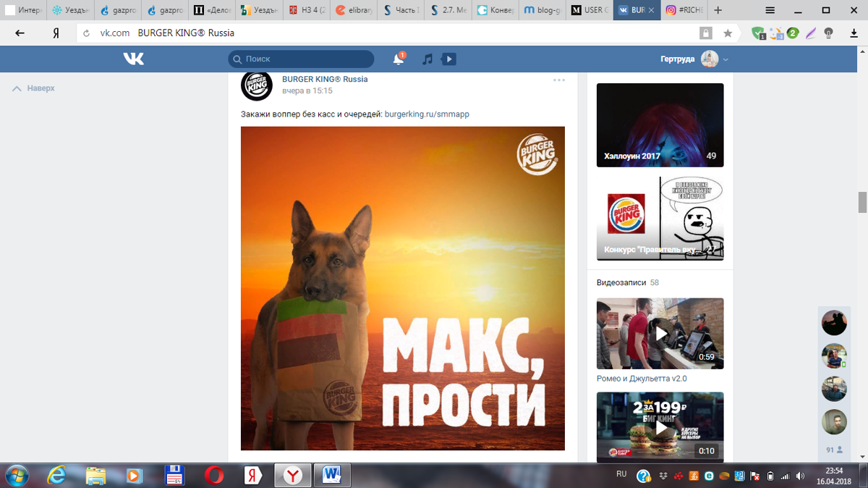Open the browser hamburger menu
The height and width of the screenshot is (488, 868).
pyautogui.click(x=770, y=10)
